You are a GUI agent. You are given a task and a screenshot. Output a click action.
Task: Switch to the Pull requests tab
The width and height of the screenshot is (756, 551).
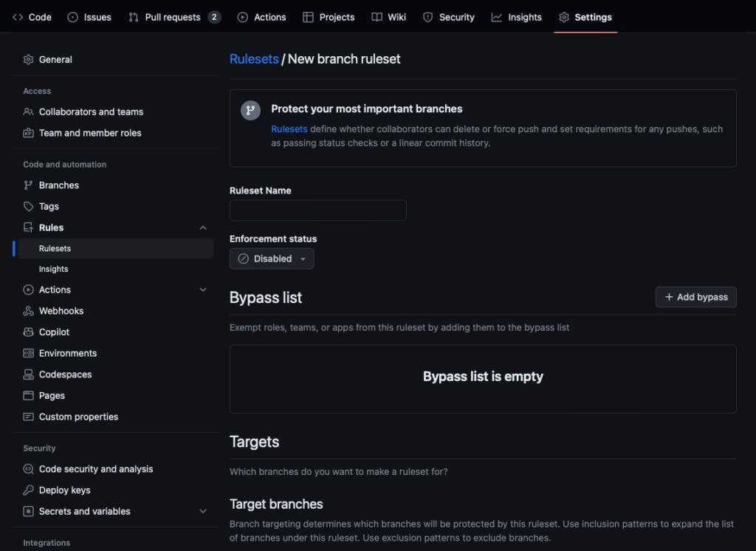click(x=173, y=17)
